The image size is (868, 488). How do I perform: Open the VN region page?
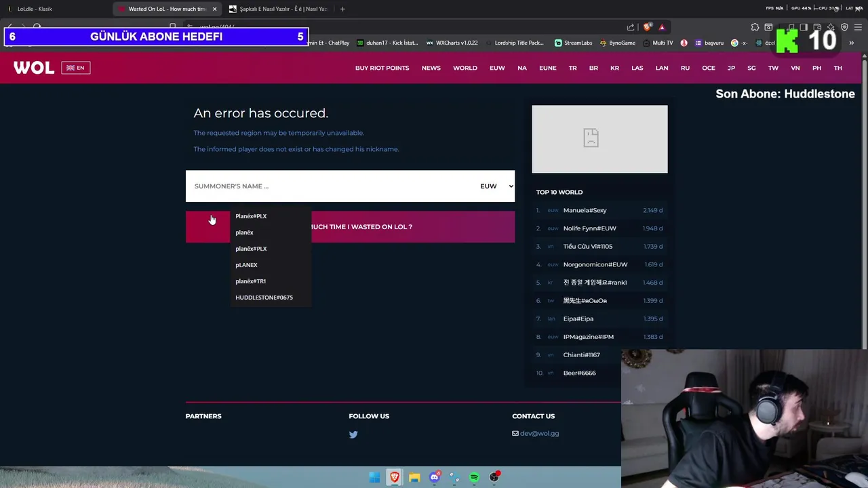click(x=795, y=68)
